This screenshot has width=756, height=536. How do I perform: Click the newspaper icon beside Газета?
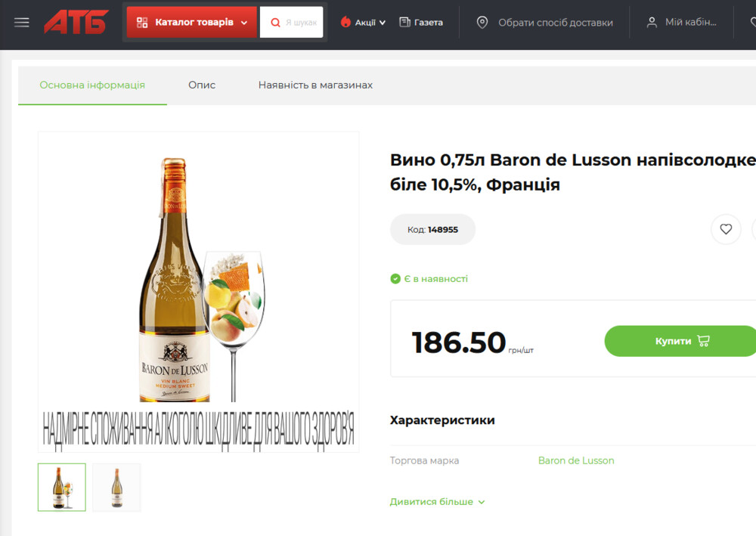[x=404, y=22]
